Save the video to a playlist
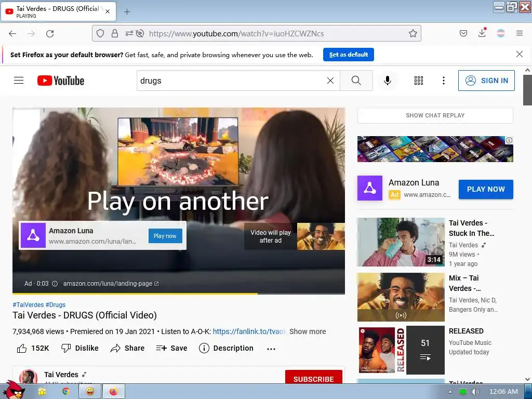 [171, 348]
